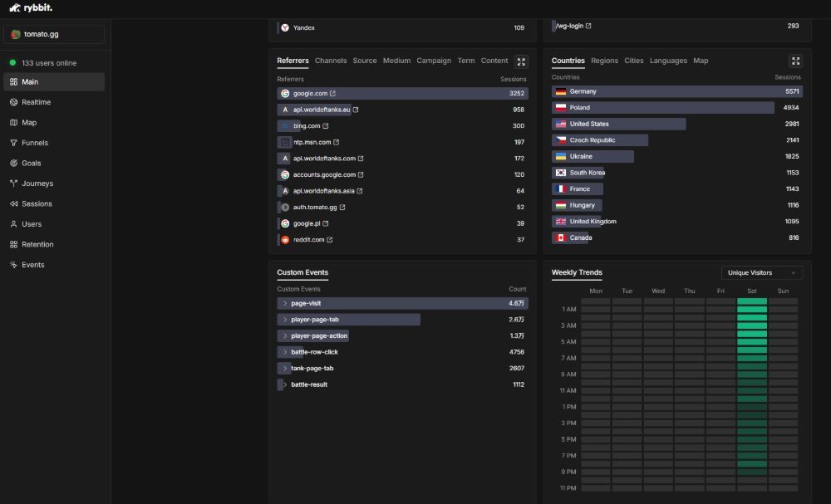
Task: Expand the Referrers panel to fullscreen
Action: (x=522, y=62)
